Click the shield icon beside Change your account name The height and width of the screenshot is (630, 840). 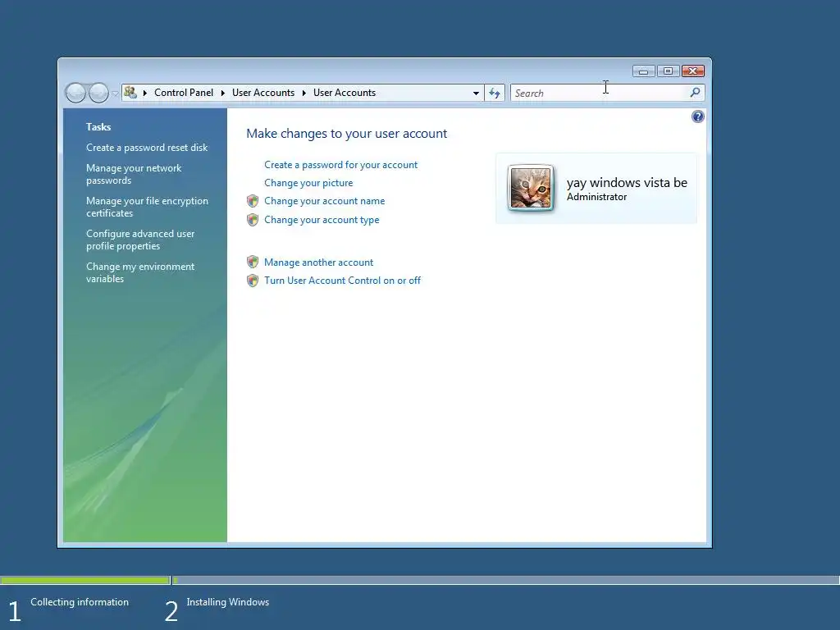253,201
